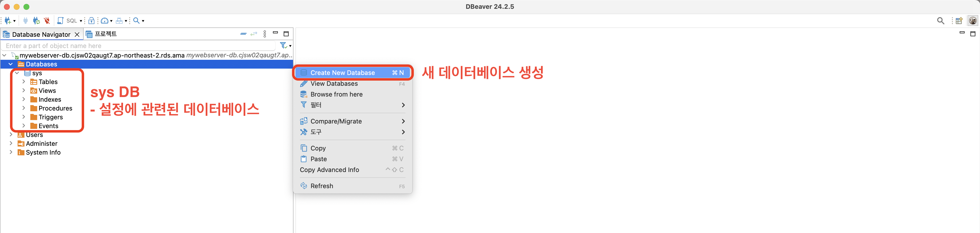This screenshot has width=980, height=233.
Task: Collapse the sys database node
Action: point(17,73)
